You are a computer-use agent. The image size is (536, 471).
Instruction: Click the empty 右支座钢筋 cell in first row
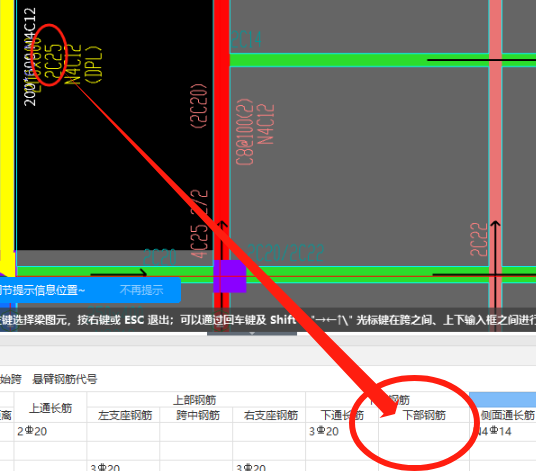[x=269, y=432]
